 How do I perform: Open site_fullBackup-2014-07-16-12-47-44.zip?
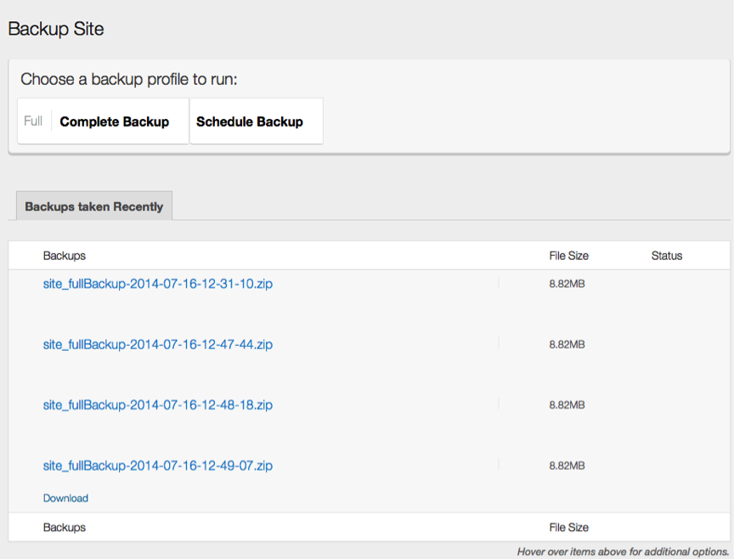tap(157, 344)
